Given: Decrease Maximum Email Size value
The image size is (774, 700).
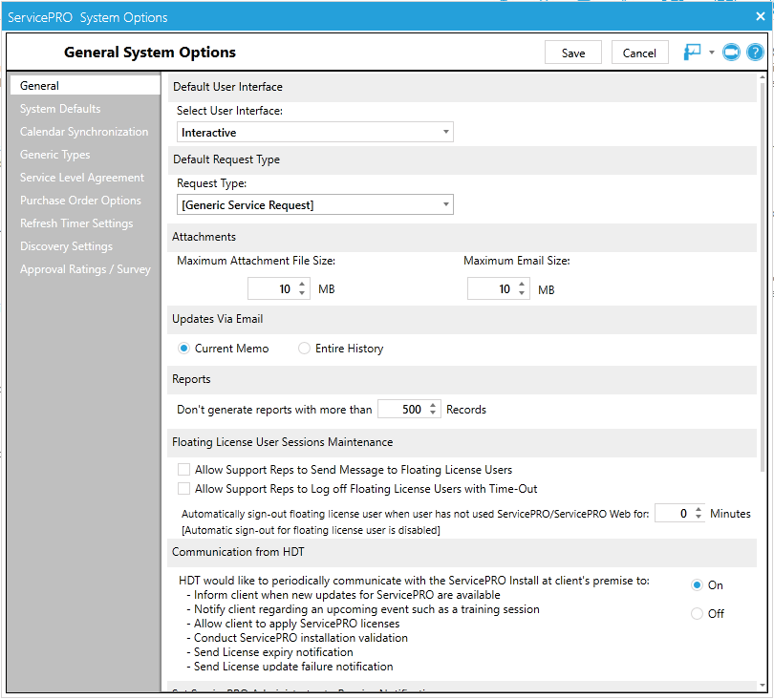Looking at the screenshot, I should [522, 293].
